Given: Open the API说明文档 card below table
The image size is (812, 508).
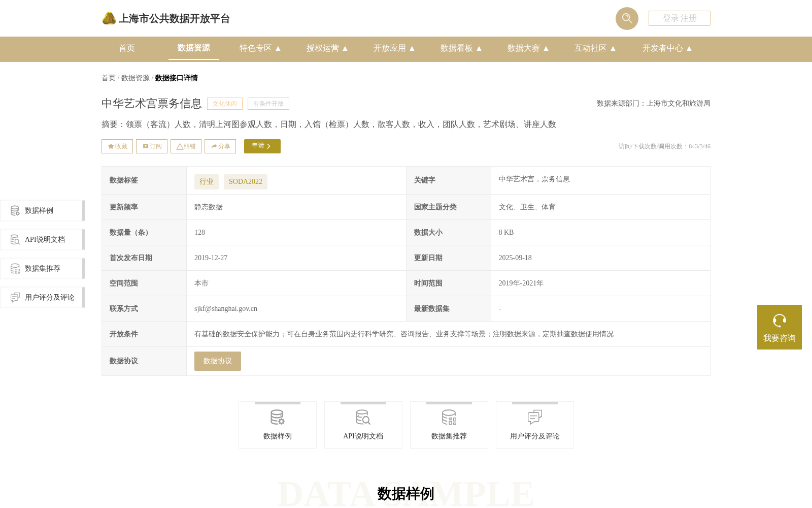Looking at the screenshot, I should pyautogui.click(x=363, y=425).
